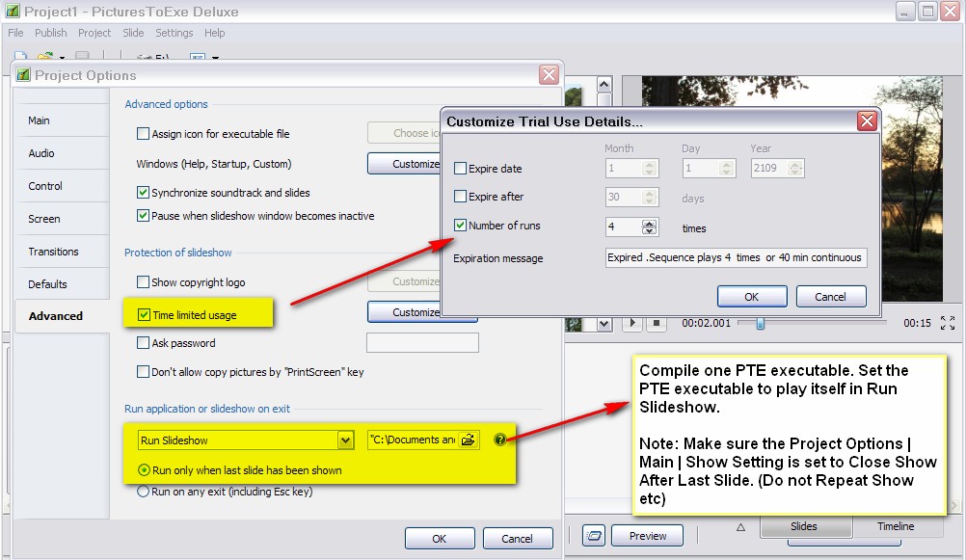Click the Month spinner arrows
The height and width of the screenshot is (560, 966).
(649, 168)
